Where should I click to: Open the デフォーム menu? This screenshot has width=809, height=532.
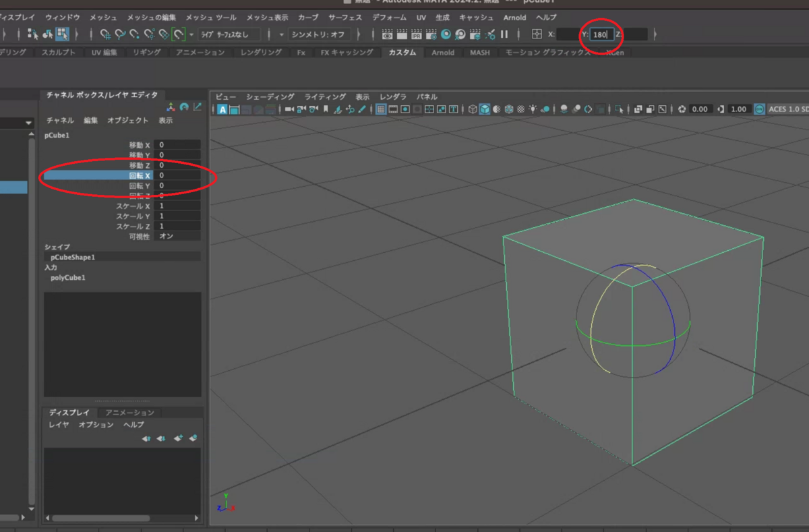(x=390, y=18)
